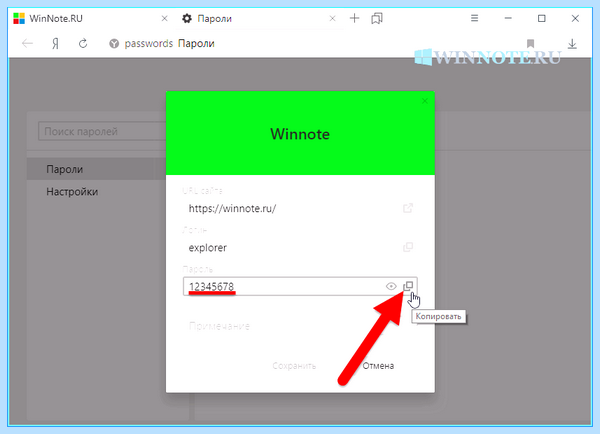600x434 pixels.
Task: Open Yandex home via Я icon
Action: tap(55, 44)
